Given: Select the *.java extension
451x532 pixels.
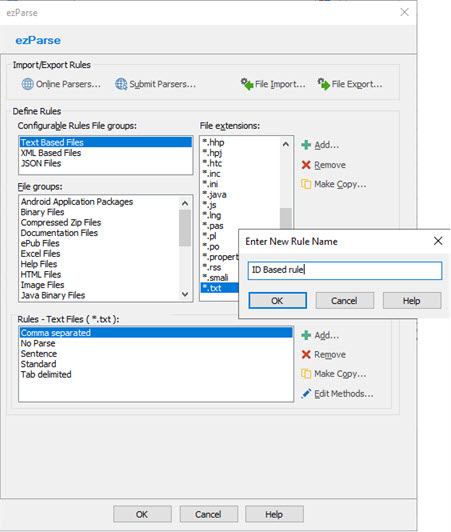Looking at the screenshot, I should pyautogui.click(x=240, y=194).
